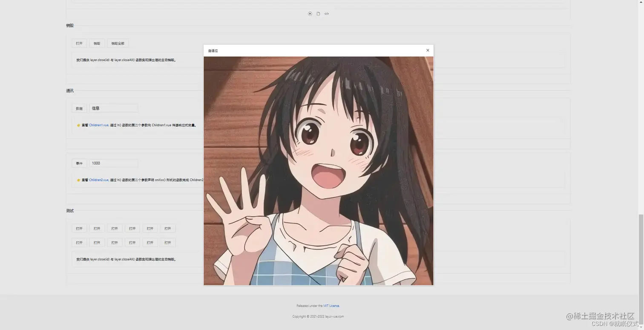Focus the input field containing 1000

point(114,164)
